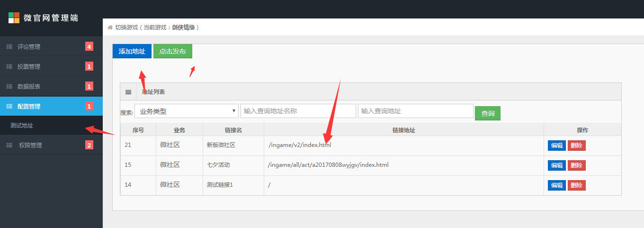644x228 pixels.
Task: Click the 切换游戏 breadcrumb link
Action: [x=126, y=27]
